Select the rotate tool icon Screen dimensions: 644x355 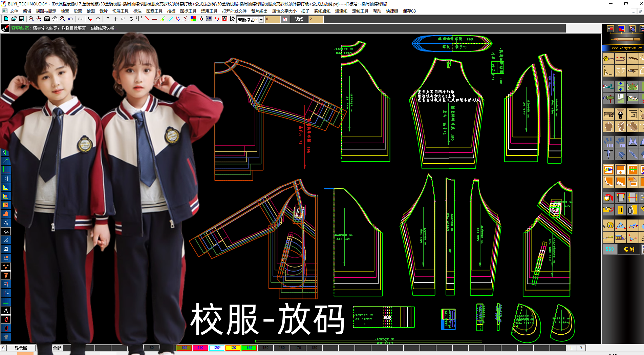pyautogui.click(x=131, y=19)
